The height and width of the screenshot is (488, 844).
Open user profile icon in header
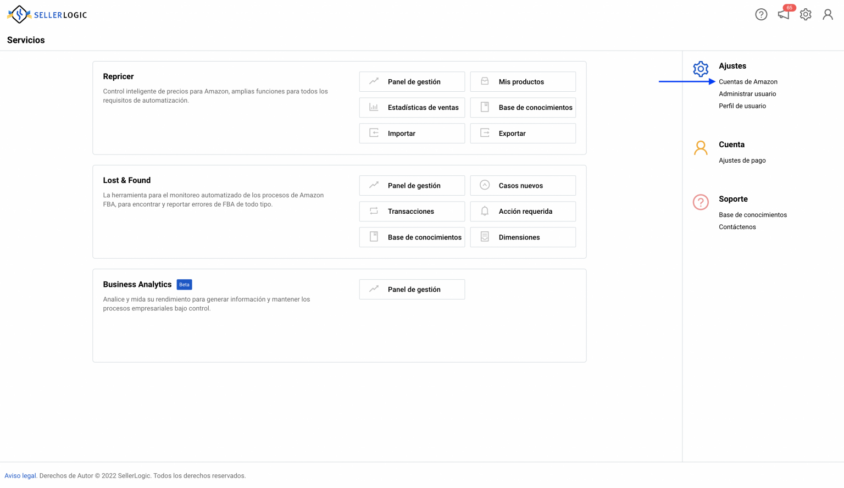pyautogui.click(x=827, y=15)
